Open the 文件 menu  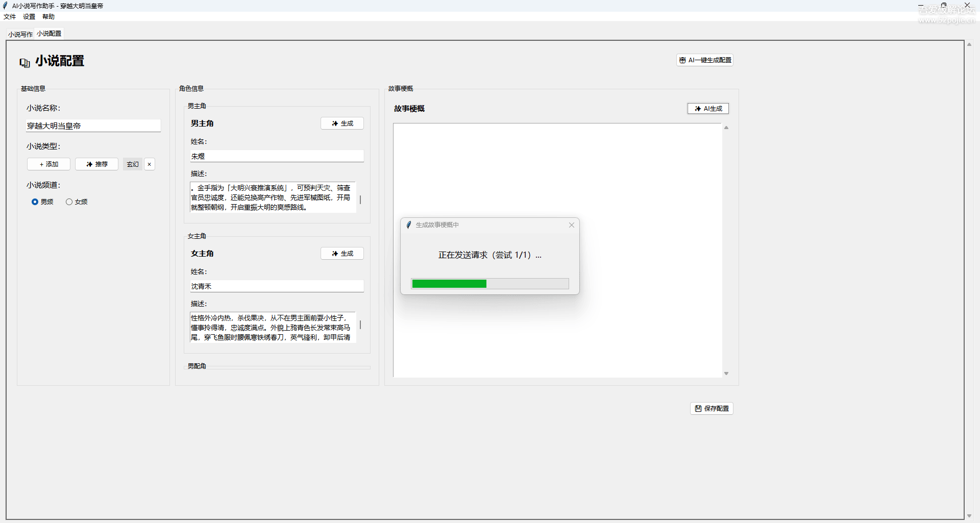click(x=10, y=17)
